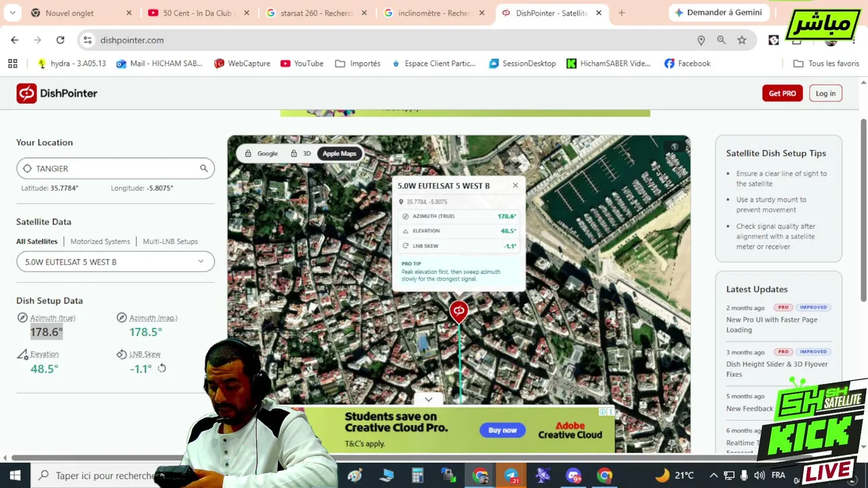The width and height of the screenshot is (868, 488).
Task: Click the 48.5° elevation value in Dish Setup Data
Action: pyautogui.click(x=45, y=369)
